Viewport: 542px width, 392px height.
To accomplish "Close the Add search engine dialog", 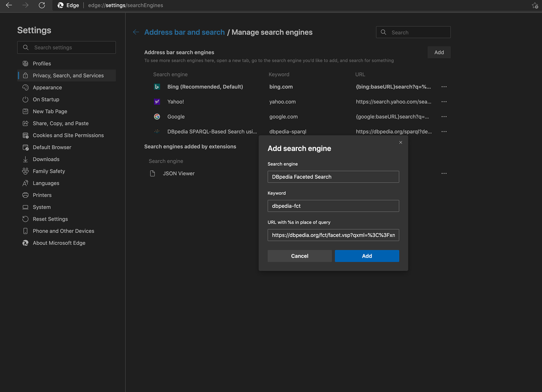I will click(401, 142).
